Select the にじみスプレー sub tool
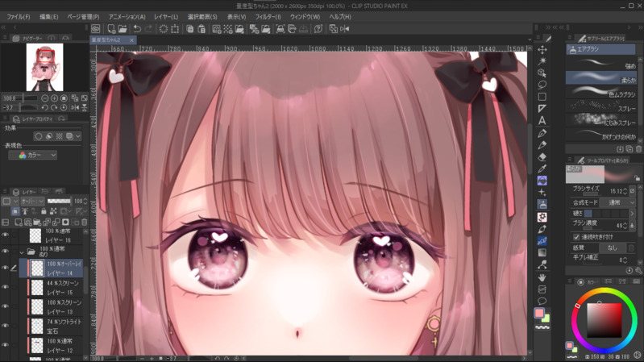The height and width of the screenshot is (362, 644). pos(602,120)
